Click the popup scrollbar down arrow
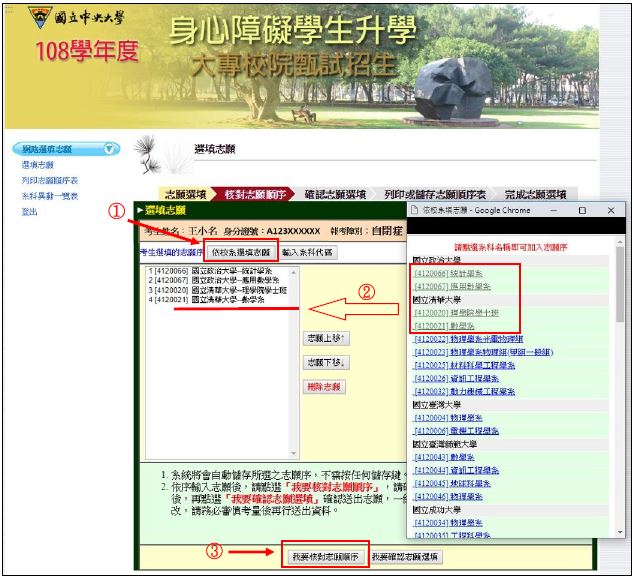Viewport: 634px width, 579px height. click(x=620, y=533)
